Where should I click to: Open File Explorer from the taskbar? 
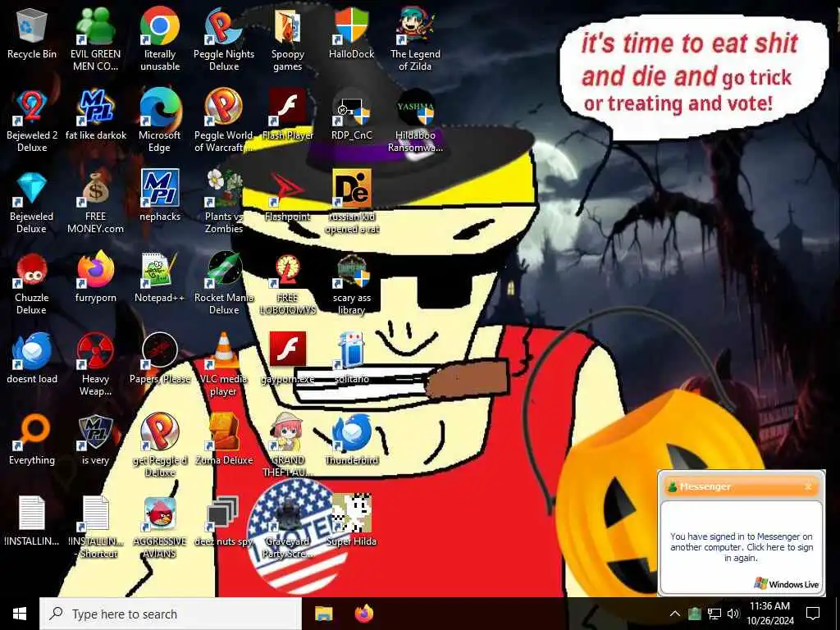pyautogui.click(x=323, y=614)
